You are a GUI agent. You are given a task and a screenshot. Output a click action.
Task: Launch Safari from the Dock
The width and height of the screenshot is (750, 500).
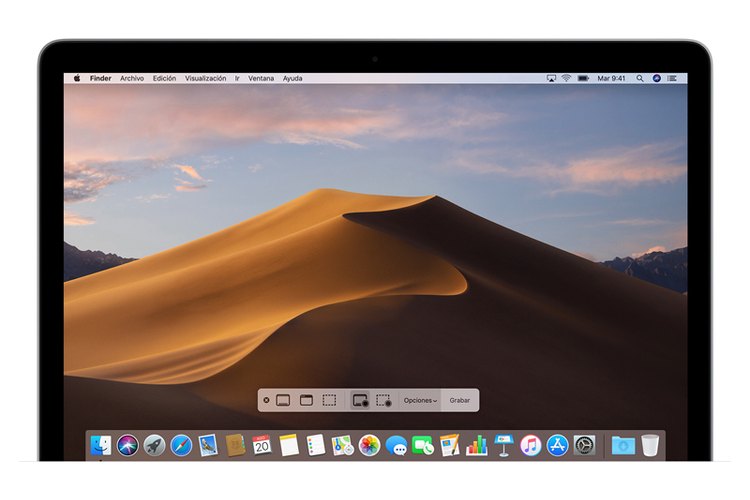[181, 445]
